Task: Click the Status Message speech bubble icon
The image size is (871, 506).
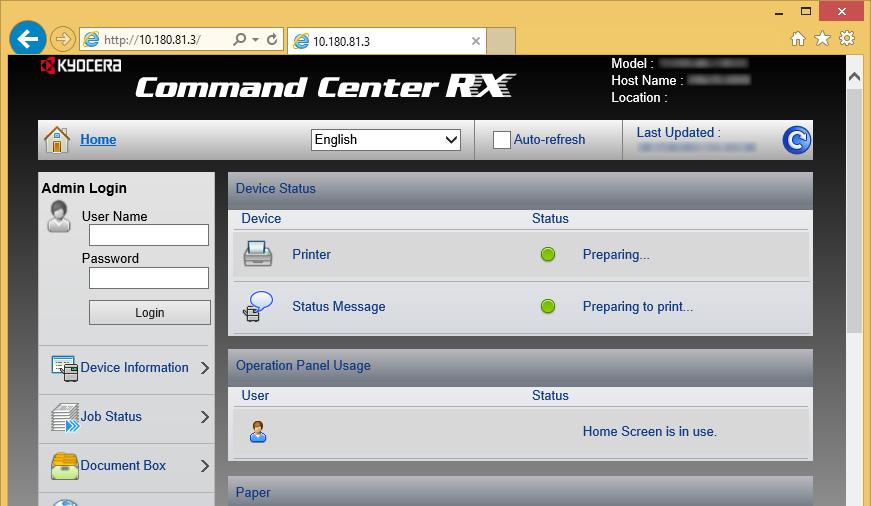Action: (x=258, y=307)
